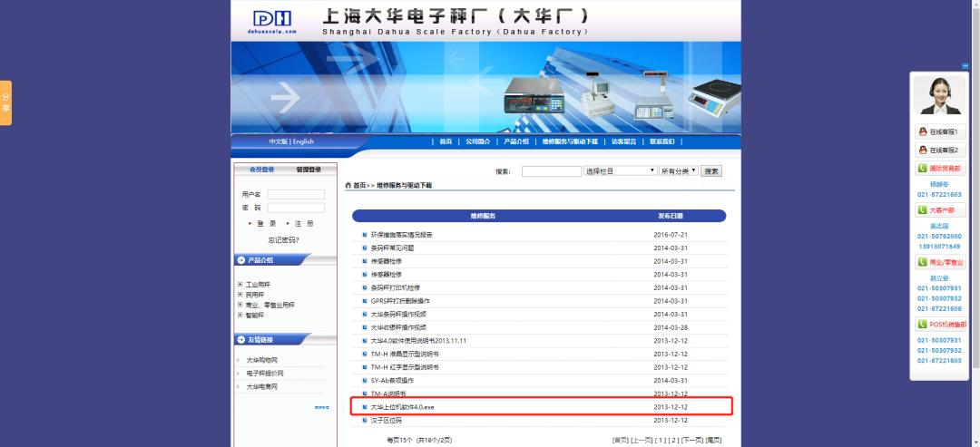Open the 条码秤常见问题 entry
The width and height of the screenshot is (980, 447).
tap(392, 248)
